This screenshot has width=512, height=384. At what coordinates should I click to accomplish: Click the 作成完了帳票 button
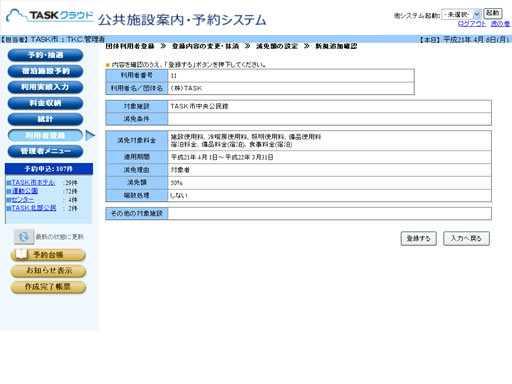48,287
